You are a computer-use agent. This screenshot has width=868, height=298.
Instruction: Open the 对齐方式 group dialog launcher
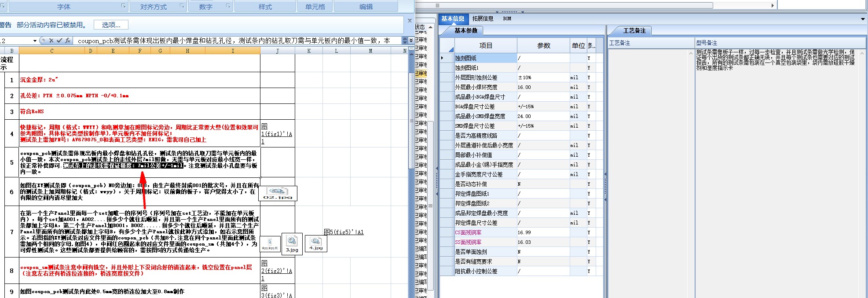tap(182, 6)
